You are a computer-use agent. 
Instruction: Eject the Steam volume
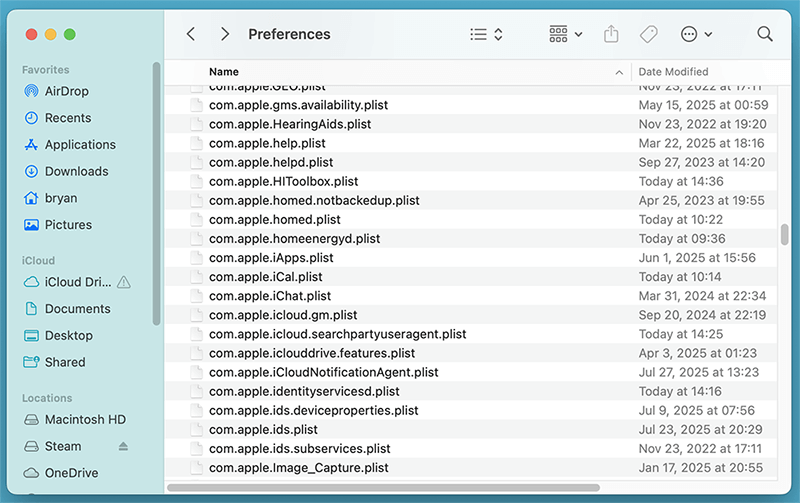pos(123,446)
